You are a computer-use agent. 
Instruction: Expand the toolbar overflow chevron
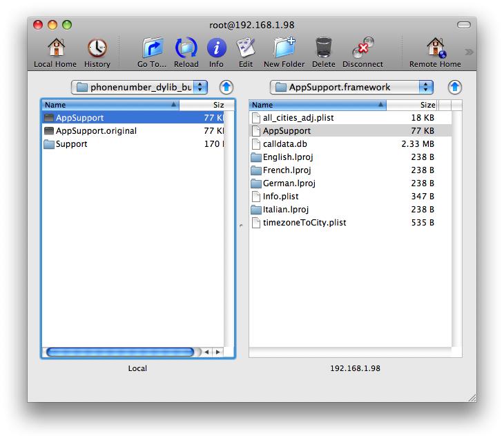(x=469, y=52)
